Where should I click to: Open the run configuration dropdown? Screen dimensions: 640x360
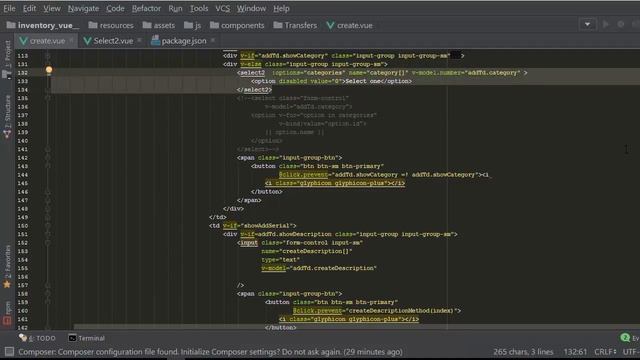(587, 24)
